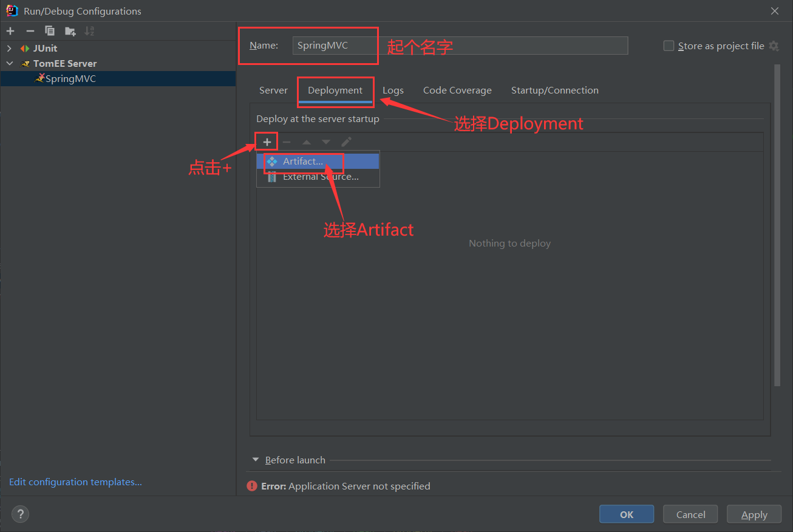Choose Artifact... from the popup menu

click(x=318, y=162)
